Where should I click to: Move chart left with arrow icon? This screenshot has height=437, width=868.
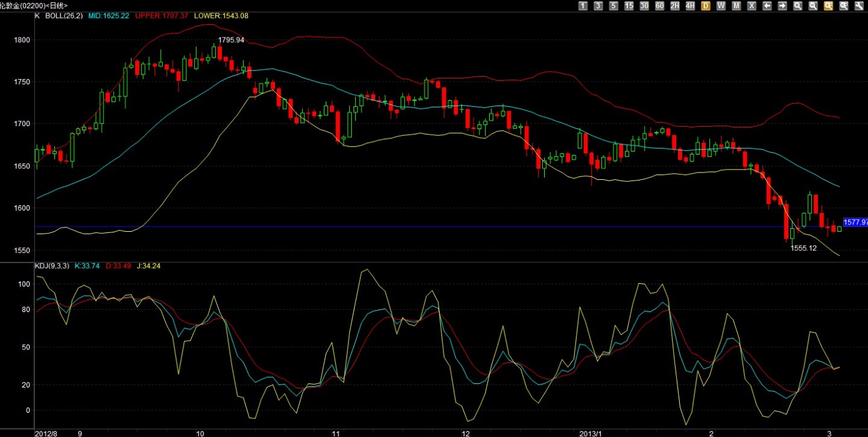tap(767, 5)
